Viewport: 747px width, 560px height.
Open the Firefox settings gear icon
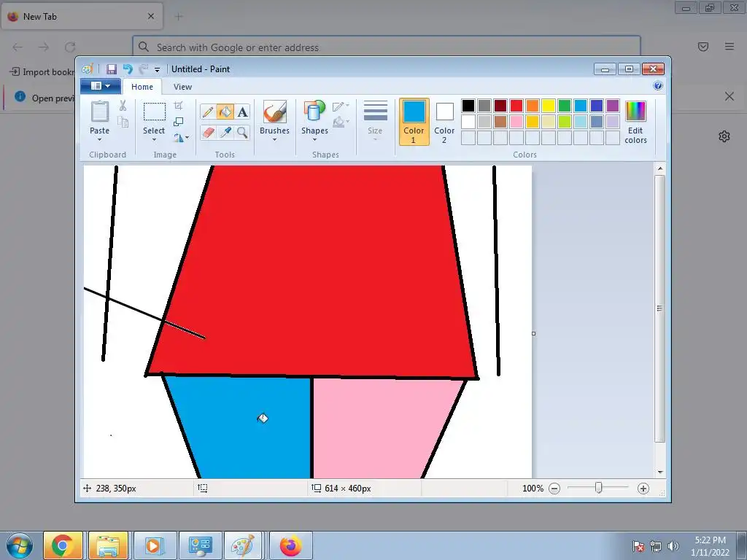coord(724,136)
